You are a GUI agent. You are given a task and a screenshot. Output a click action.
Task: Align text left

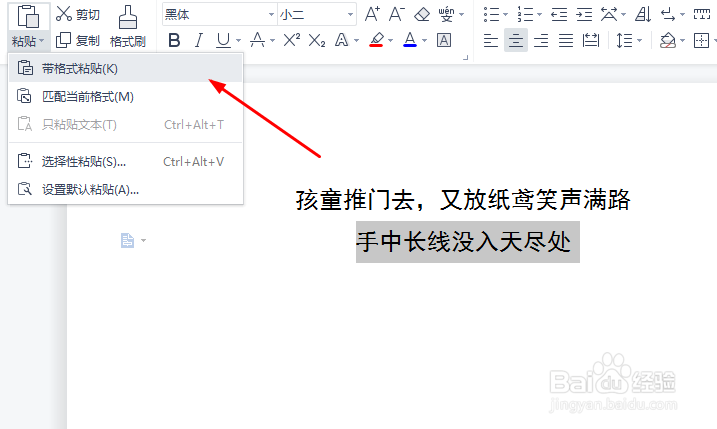[x=491, y=41]
